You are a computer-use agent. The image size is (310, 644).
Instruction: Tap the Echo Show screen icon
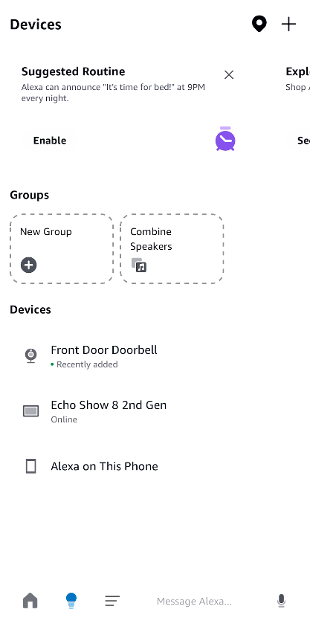click(30, 411)
